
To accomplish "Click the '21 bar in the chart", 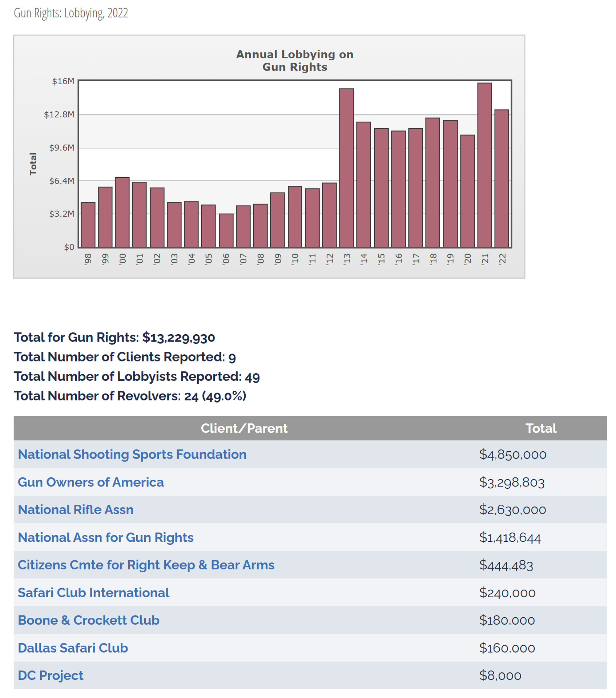I will (484, 165).
